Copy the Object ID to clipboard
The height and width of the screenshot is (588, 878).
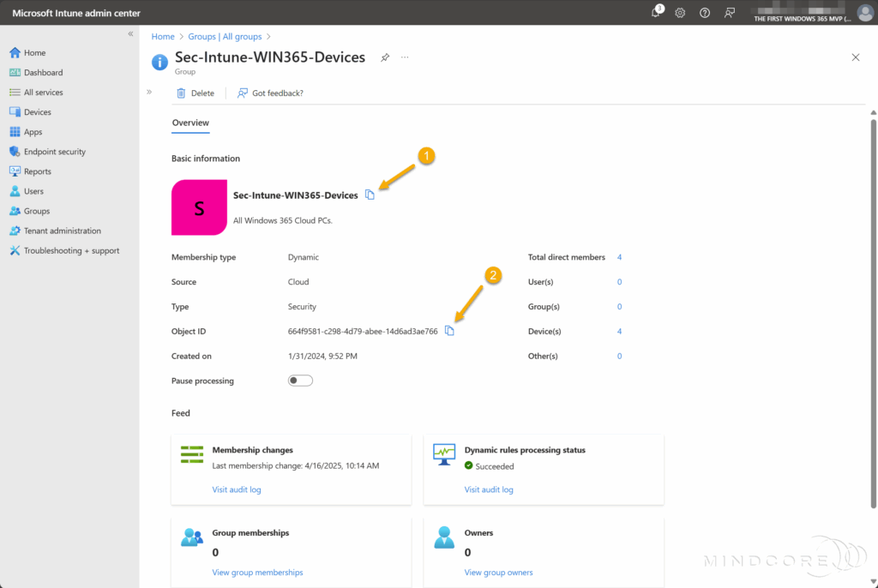(x=449, y=331)
